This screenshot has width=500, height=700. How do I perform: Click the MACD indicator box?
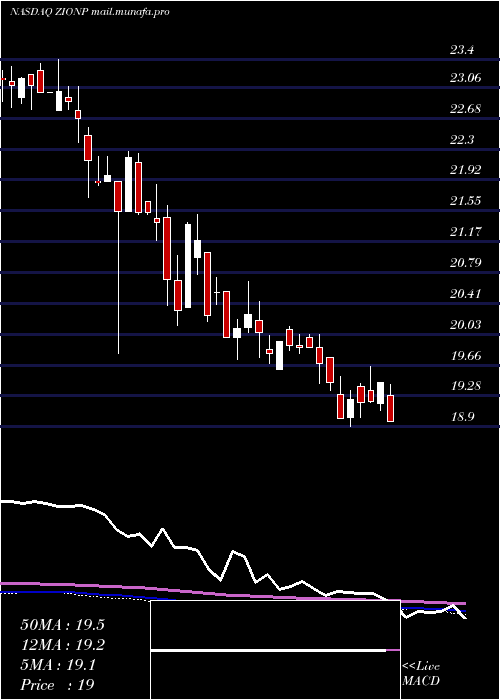coord(275,650)
